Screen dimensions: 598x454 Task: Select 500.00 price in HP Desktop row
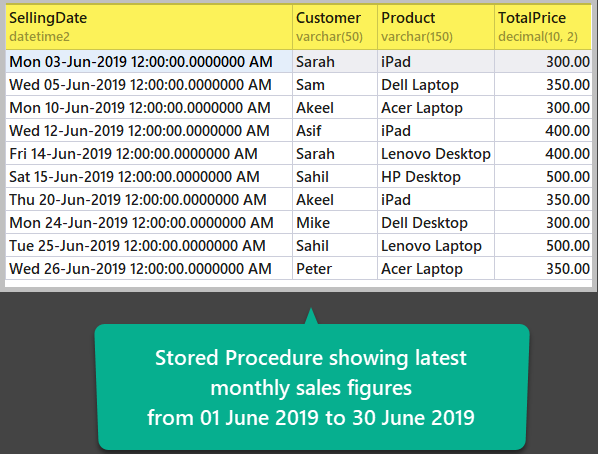tap(543, 176)
